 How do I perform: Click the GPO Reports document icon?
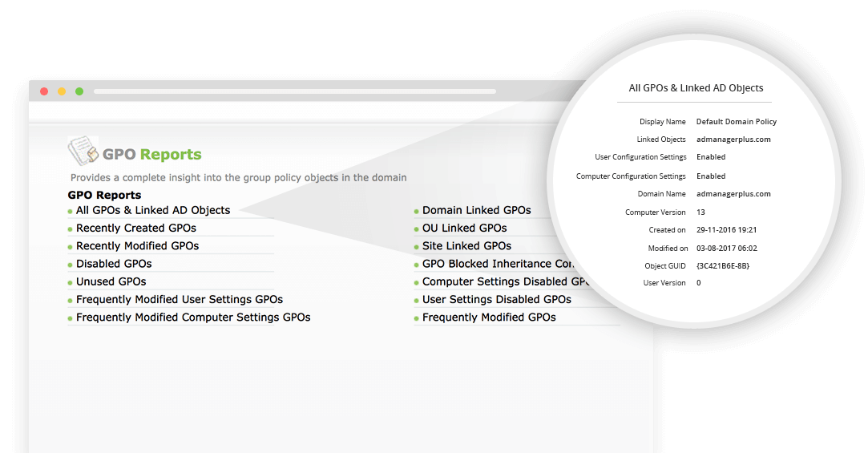83,151
